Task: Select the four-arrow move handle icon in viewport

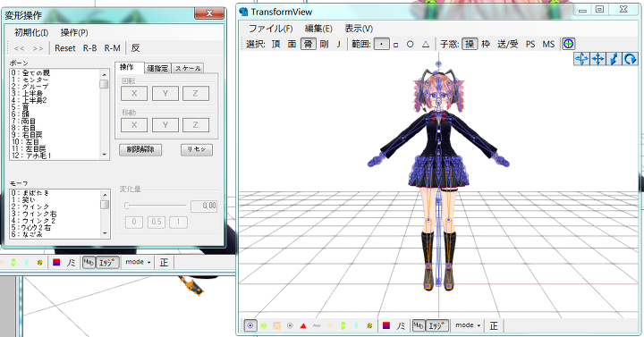Action: (597, 59)
